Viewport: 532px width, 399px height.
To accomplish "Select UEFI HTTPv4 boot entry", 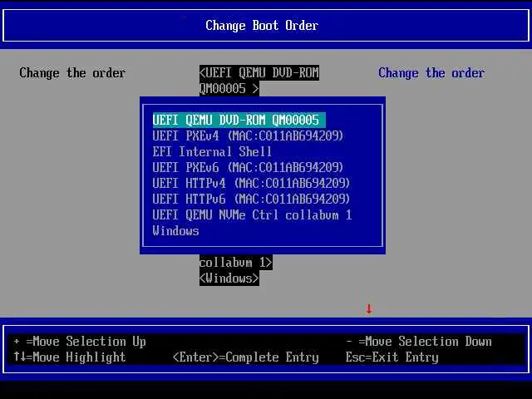I will pos(251,183).
